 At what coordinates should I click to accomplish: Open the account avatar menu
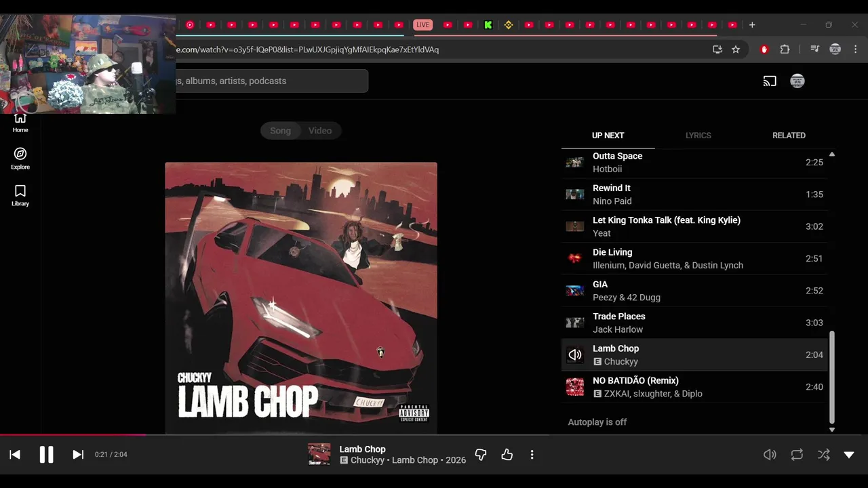tap(797, 81)
